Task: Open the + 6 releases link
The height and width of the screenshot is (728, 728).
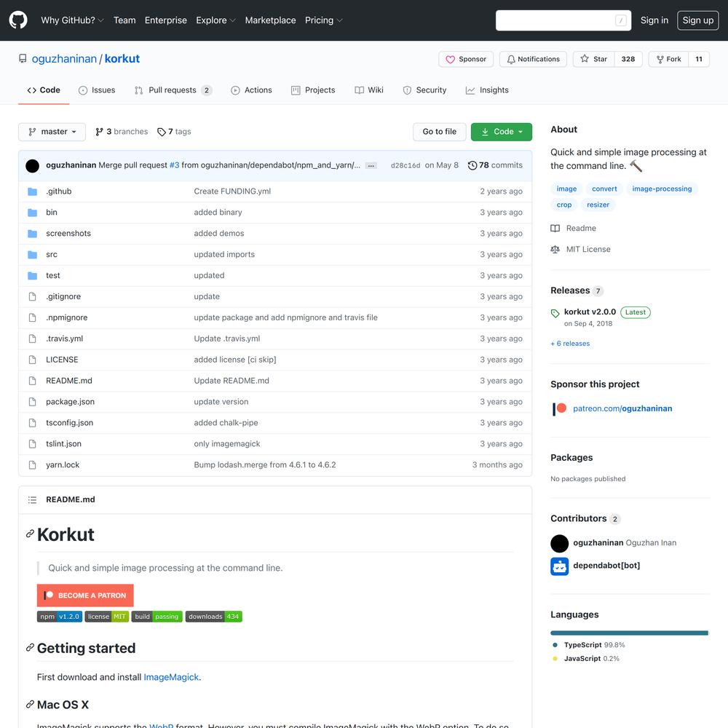Action: [570, 344]
